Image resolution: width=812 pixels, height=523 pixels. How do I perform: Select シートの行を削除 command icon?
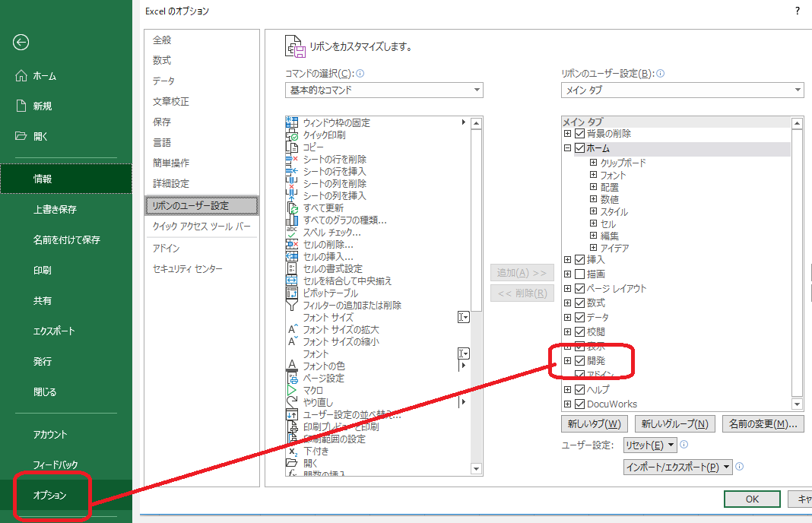[292, 159]
